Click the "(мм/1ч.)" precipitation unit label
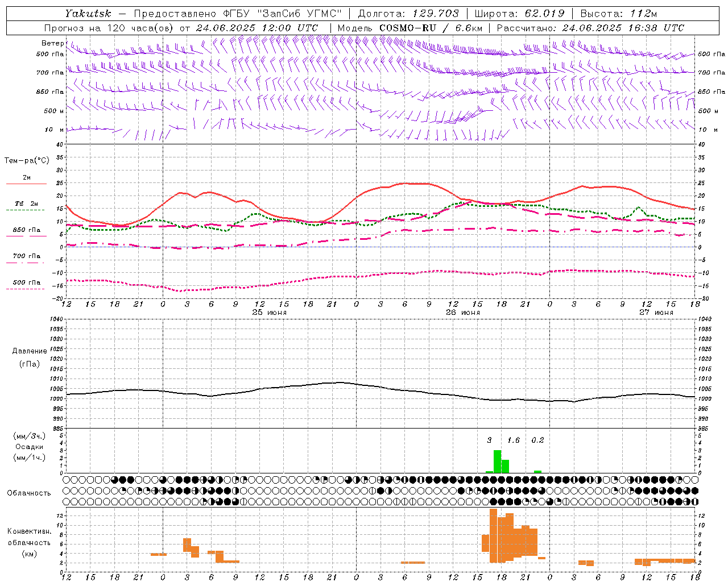728x582 pixels. [x=29, y=458]
